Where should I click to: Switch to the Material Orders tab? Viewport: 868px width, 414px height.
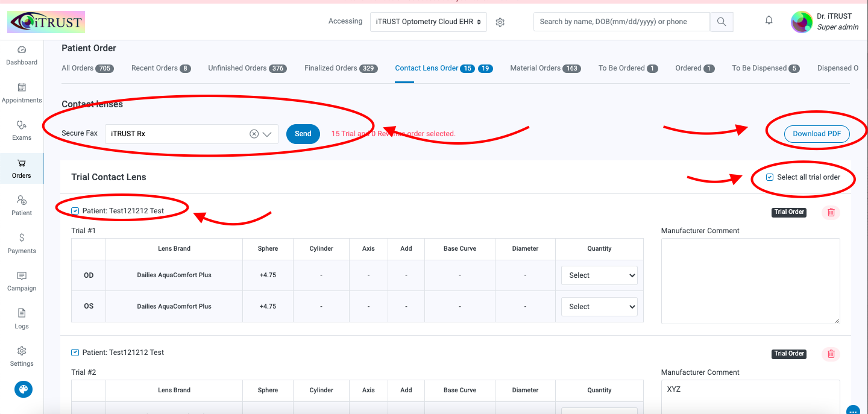click(546, 68)
